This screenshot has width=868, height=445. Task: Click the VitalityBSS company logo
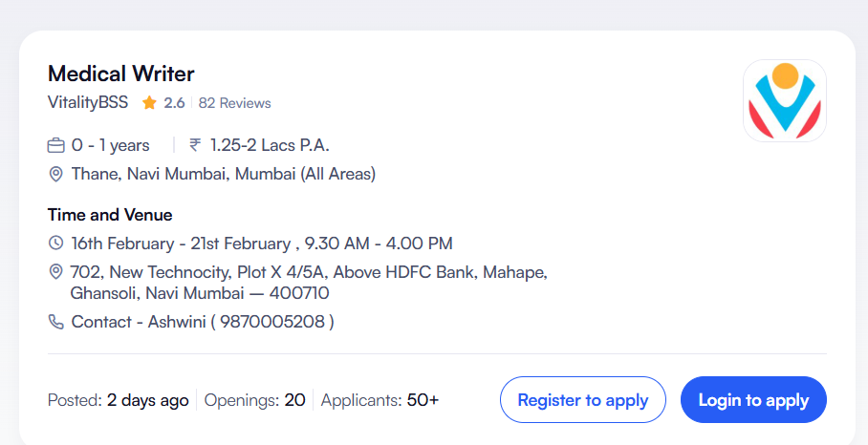click(x=784, y=101)
